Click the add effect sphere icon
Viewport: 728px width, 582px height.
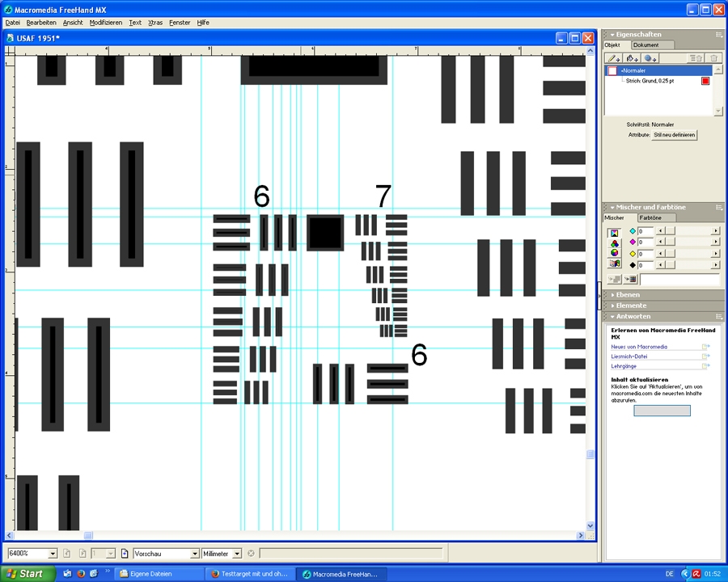click(651, 58)
